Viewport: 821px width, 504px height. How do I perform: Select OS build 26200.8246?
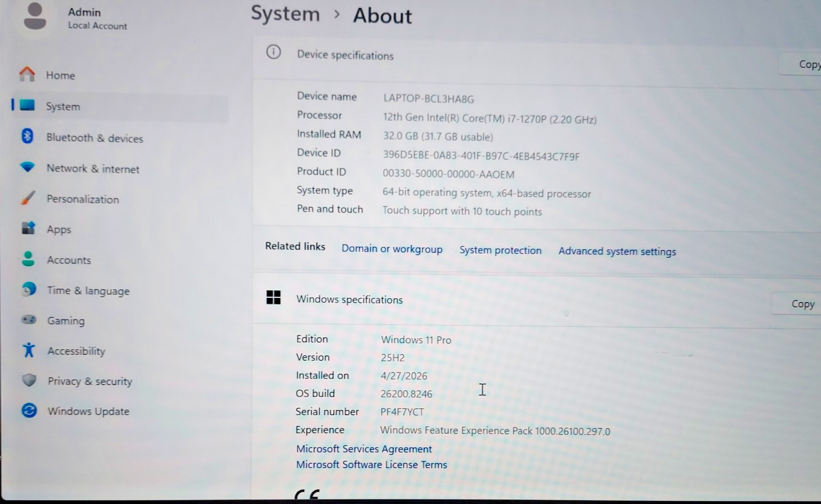407,394
